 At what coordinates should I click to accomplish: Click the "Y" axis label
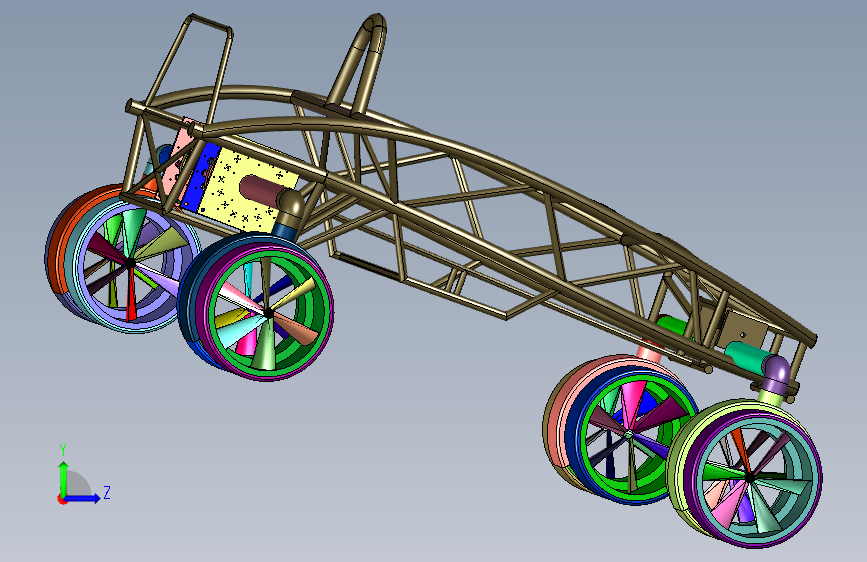pos(63,449)
